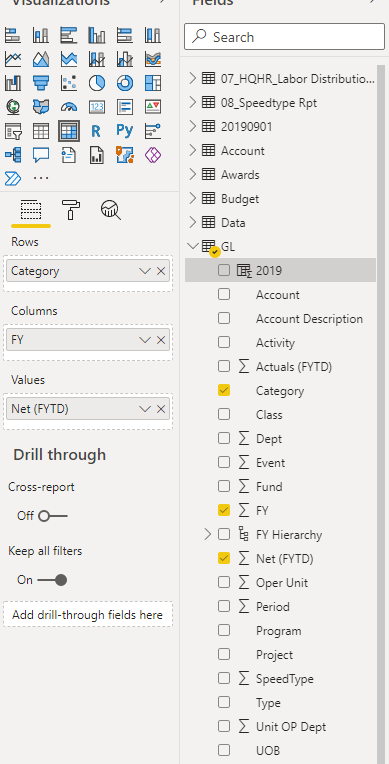Choose the Donut chart visual

point(125,83)
